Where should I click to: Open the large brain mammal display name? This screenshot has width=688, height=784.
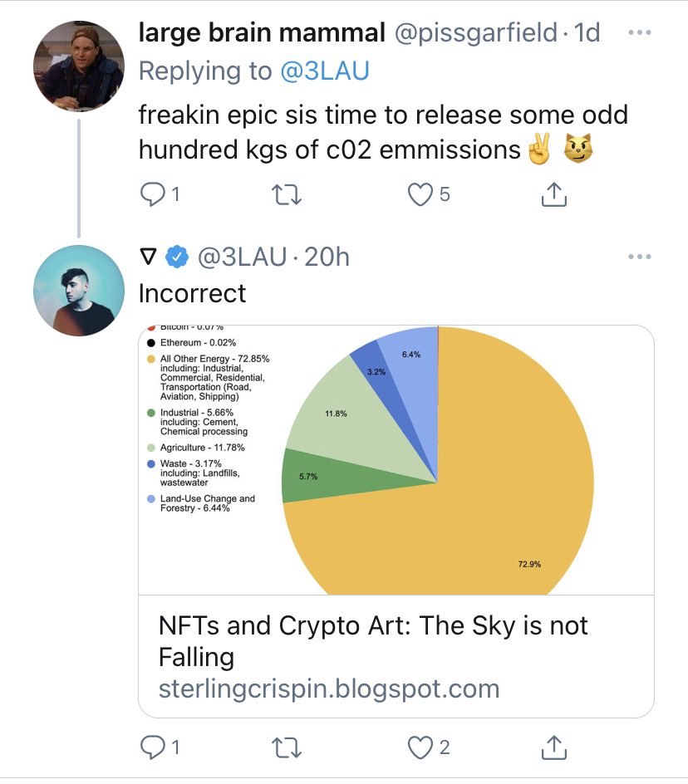pos(262,33)
